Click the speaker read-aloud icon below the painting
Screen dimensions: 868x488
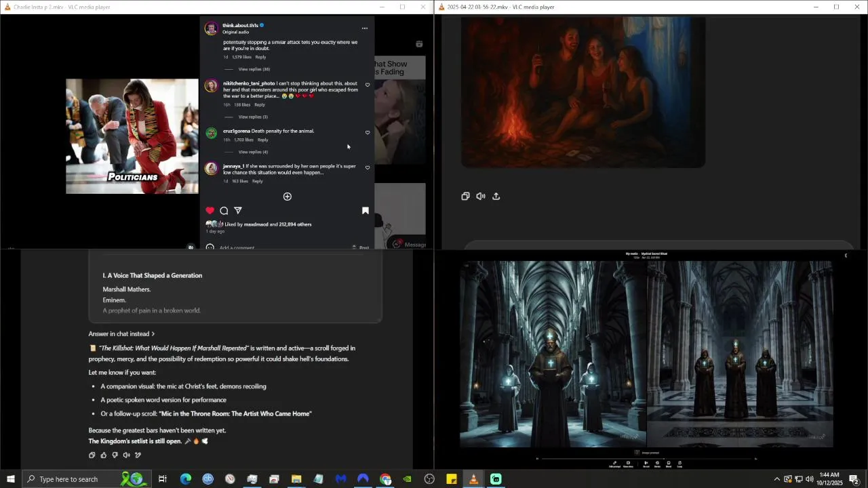(481, 197)
